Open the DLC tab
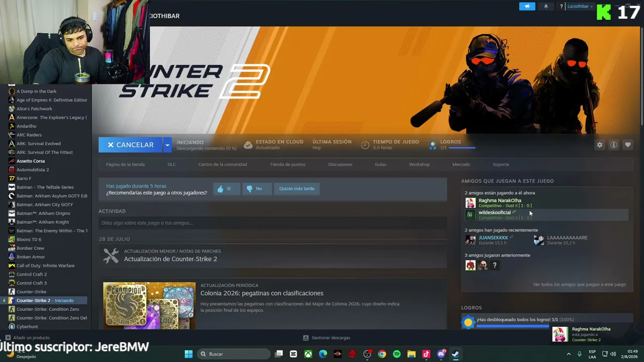Screen dimensions: 644x362 point(172,164)
